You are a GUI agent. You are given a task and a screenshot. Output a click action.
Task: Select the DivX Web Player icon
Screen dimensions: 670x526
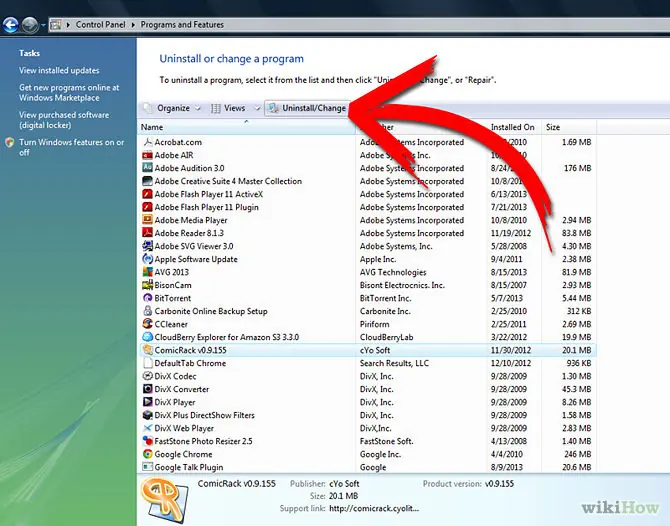pos(147,428)
